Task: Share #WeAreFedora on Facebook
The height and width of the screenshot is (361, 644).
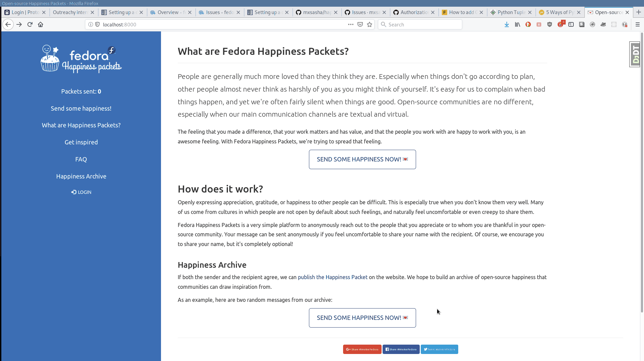Action: tap(401, 349)
